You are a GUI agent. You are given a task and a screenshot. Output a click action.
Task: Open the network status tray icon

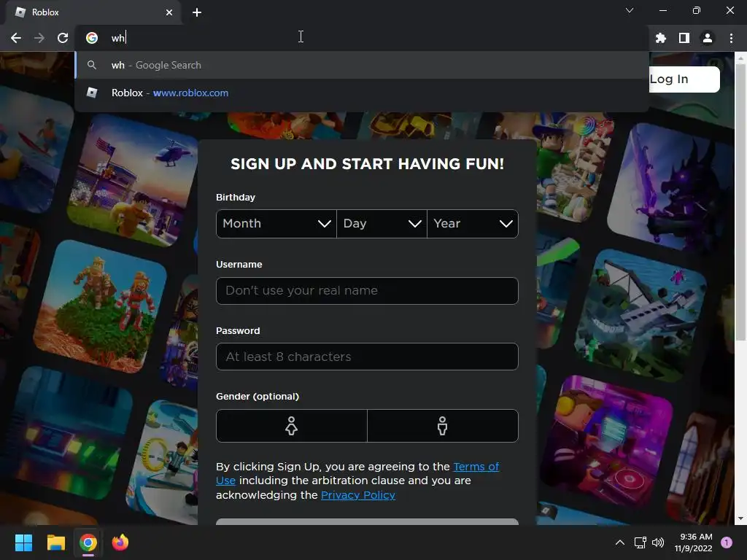click(640, 542)
